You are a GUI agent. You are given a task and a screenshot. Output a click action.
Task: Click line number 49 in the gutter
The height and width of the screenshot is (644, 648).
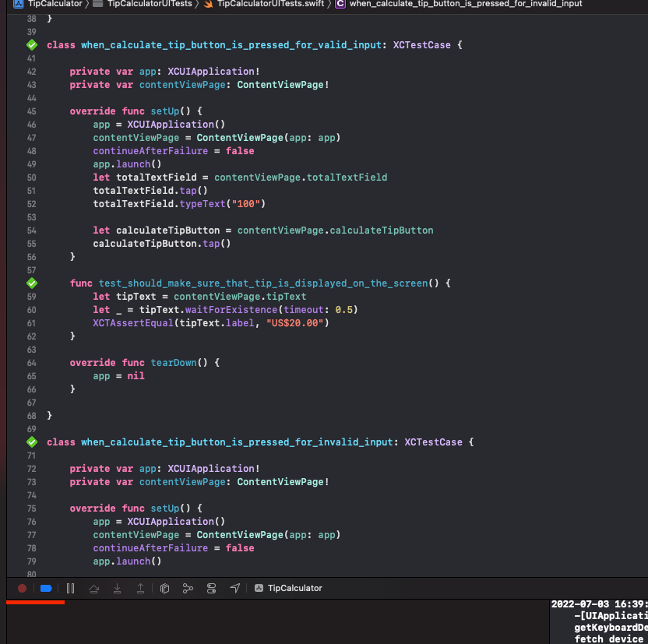pos(32,164)
